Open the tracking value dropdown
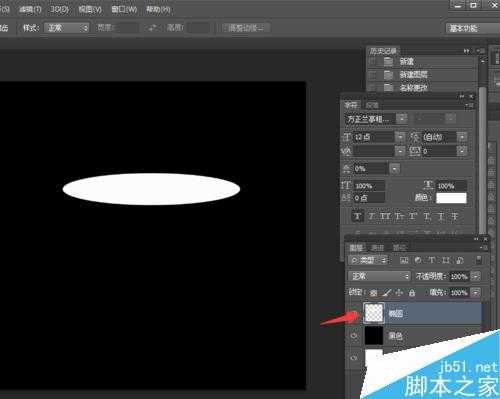 coord(462,151)
